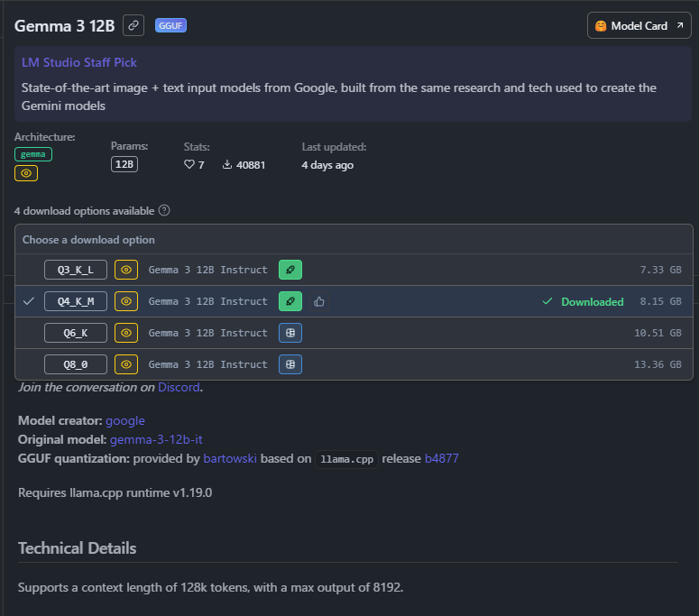Click the Technical Details heading

coord(78,548)
